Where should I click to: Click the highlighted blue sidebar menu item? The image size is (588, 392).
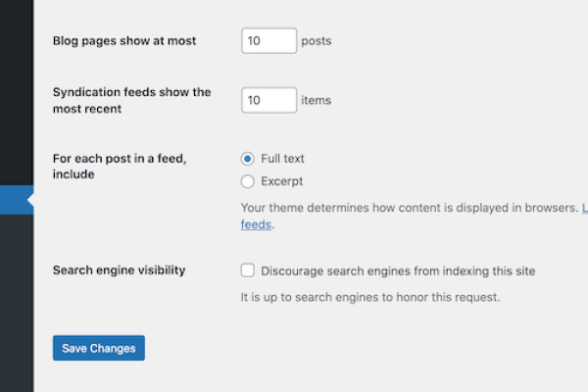[16, 199]
